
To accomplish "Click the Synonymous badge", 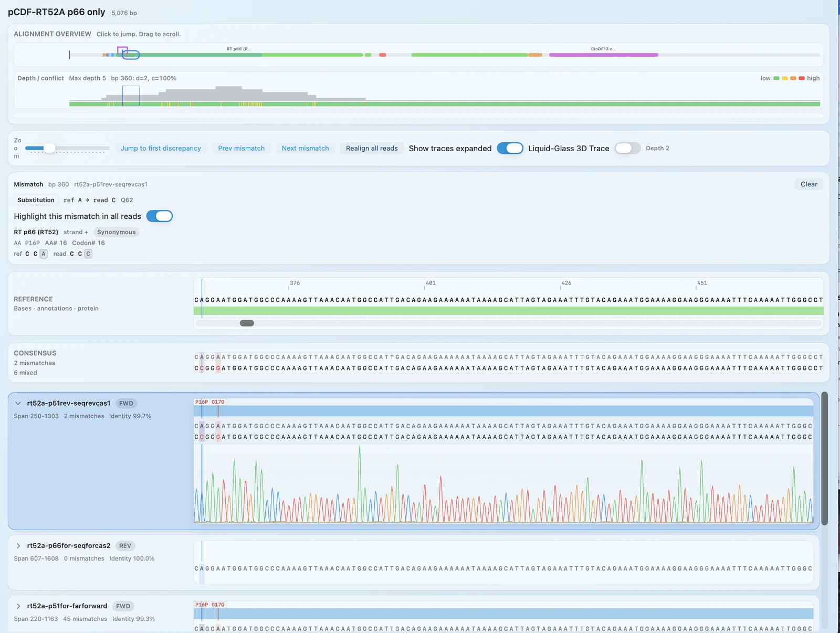I will pos(116,232).
